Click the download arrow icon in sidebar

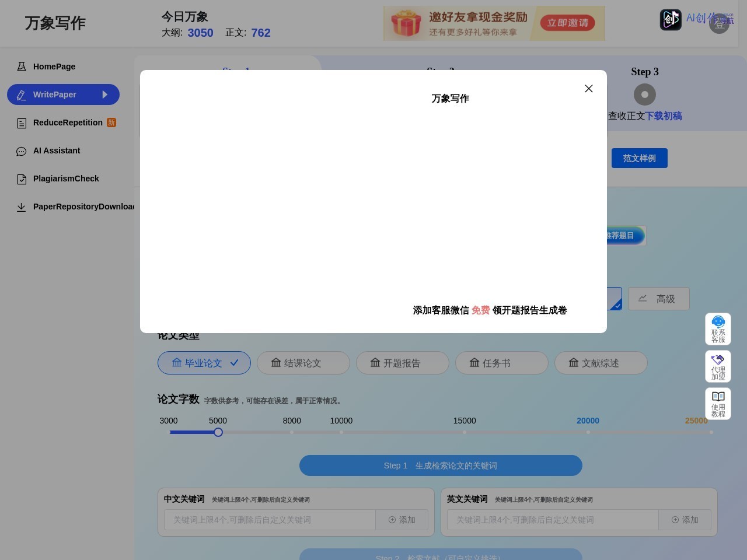point(22,207)
